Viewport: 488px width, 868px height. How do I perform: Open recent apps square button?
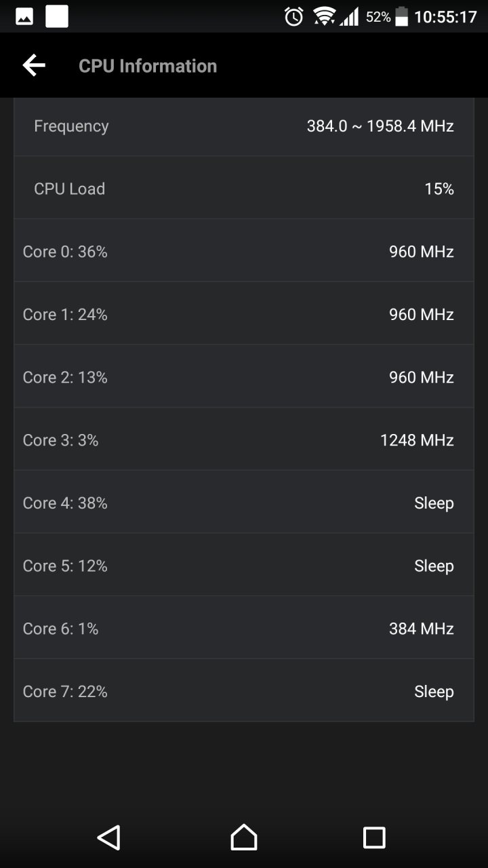(x=374, y=837)
